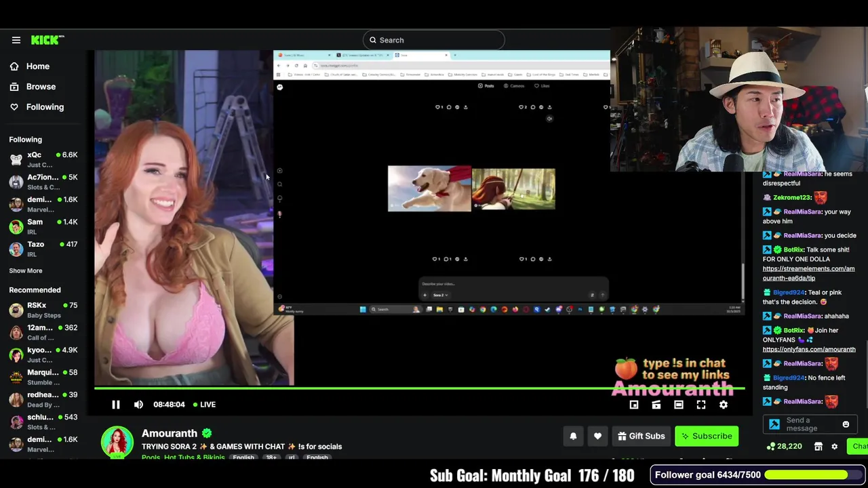Mute the stream volume
868x488 pixels.
[x=138, y=405]
